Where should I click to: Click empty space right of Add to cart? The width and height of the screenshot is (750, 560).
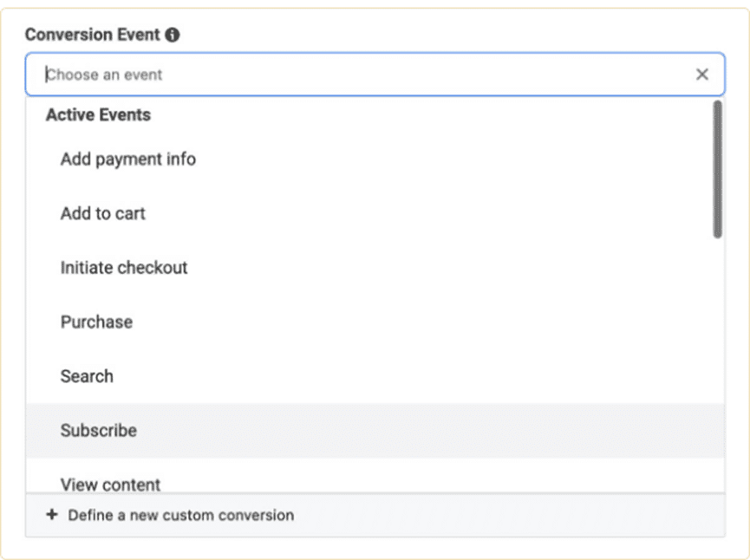point(434,213)
